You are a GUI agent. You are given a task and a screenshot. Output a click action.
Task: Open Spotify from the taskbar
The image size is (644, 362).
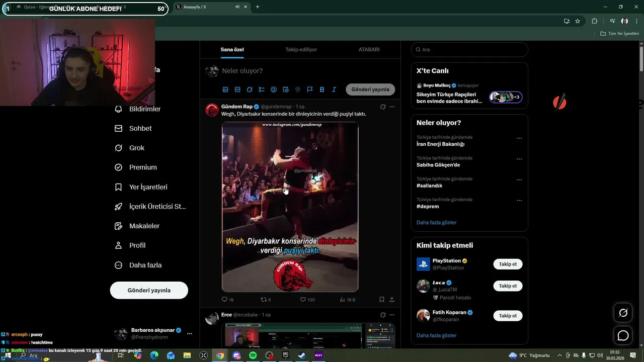(x=253, y=355)
